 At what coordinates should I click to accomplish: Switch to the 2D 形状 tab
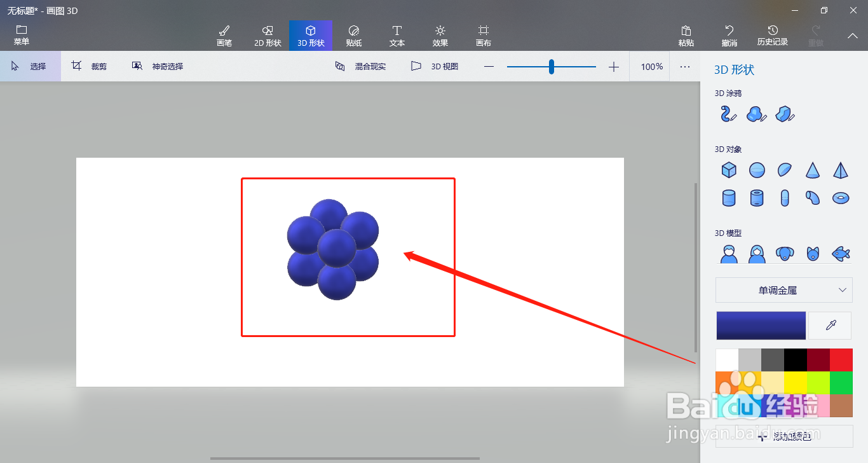[x=268, y=36]
